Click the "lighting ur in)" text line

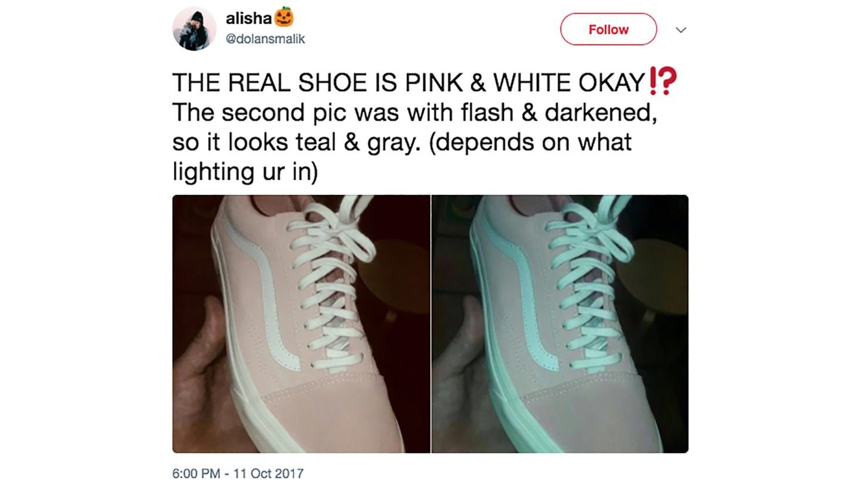245,171
